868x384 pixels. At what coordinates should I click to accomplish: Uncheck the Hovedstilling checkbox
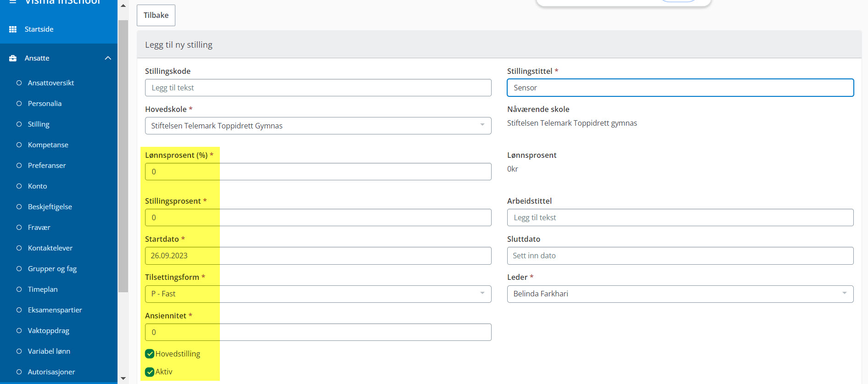pyautogui.click(x=150, y=354)
